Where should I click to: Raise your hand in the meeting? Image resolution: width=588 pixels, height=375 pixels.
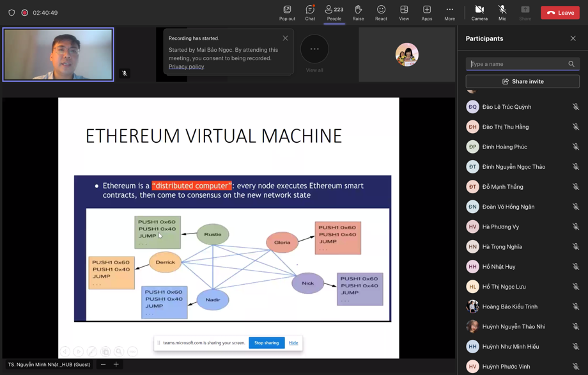pos(358,12)
